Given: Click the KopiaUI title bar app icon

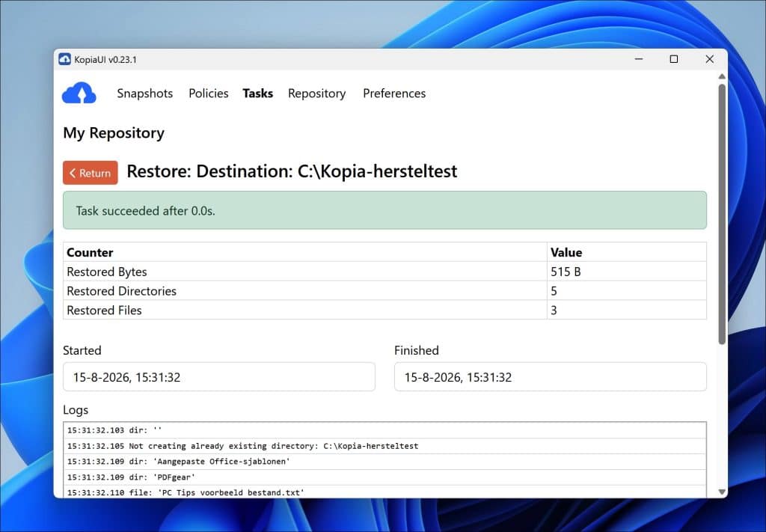Looking at the screenshot, I should 64,59.
